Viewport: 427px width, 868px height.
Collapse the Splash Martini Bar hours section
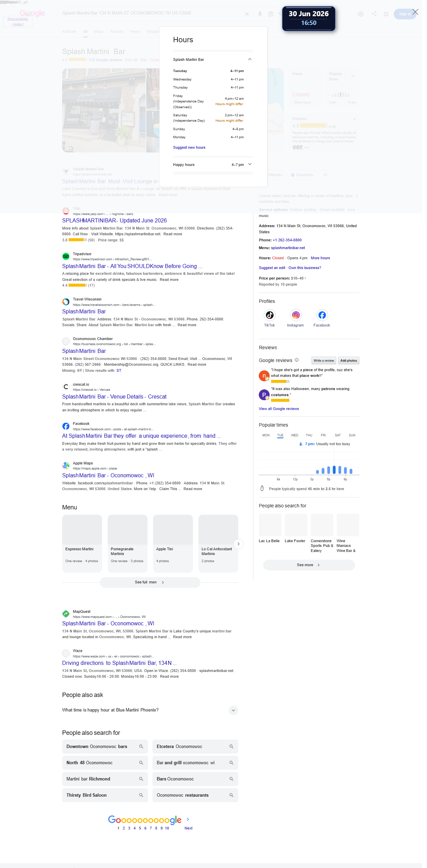click(250, 59)
